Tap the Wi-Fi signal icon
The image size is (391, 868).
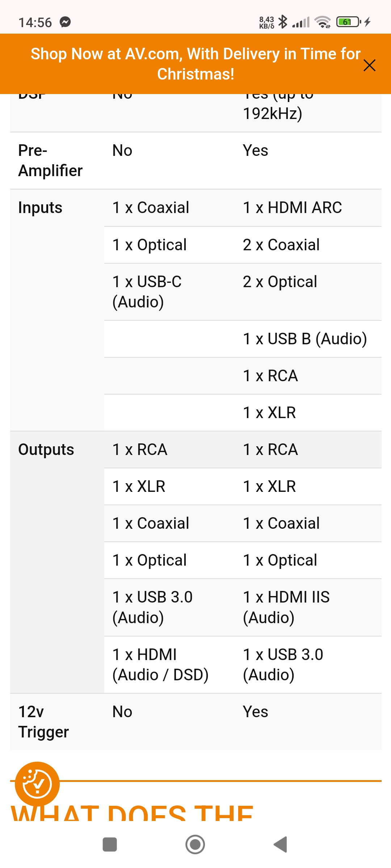click(x=322, y=22)
